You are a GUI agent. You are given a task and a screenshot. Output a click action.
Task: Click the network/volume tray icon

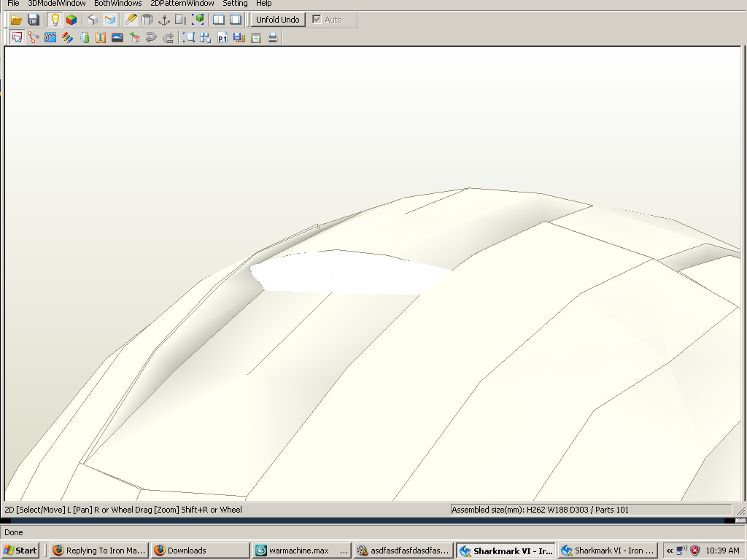coord(682,551)
